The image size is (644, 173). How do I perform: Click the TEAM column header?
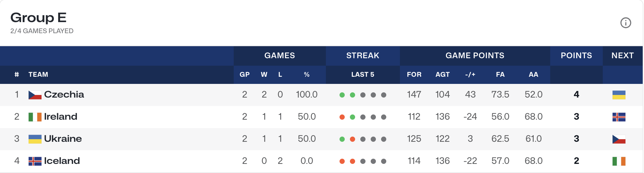pos(38,74)
